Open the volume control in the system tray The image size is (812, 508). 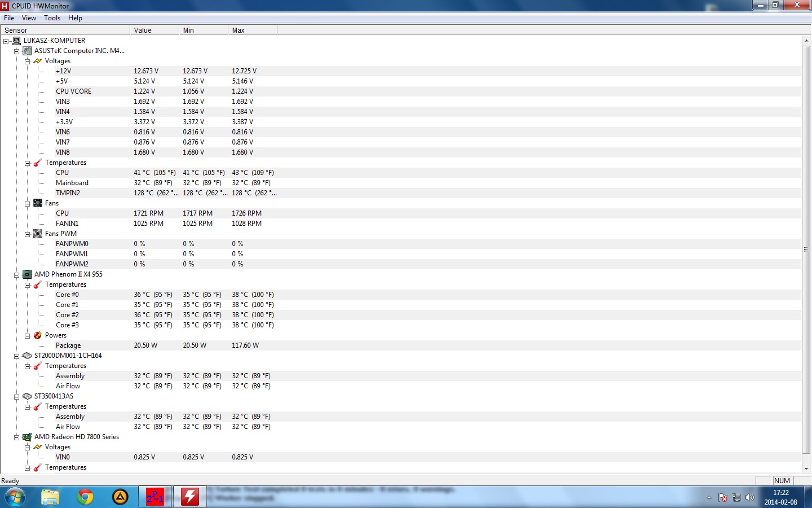click(x=750, y=497)
